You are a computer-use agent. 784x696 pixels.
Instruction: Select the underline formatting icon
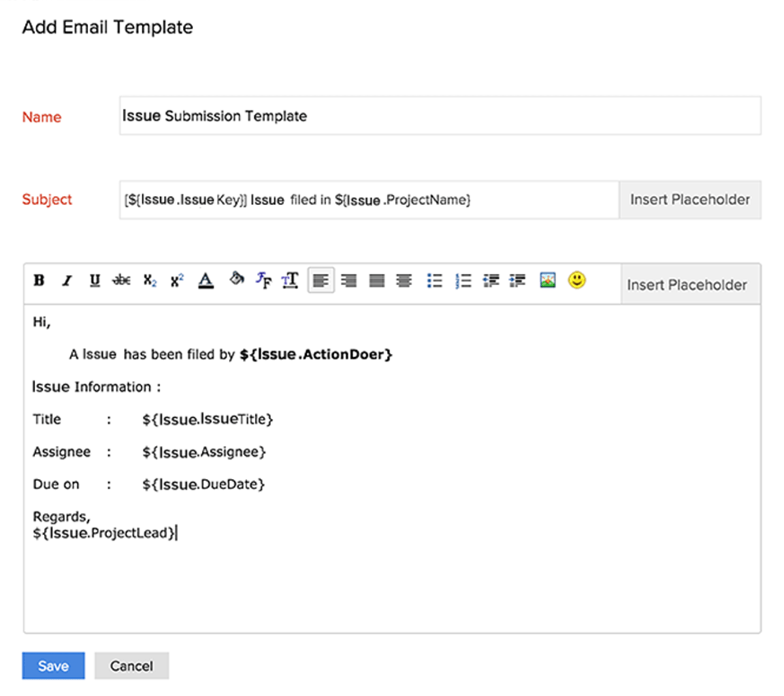coord(94,281)
